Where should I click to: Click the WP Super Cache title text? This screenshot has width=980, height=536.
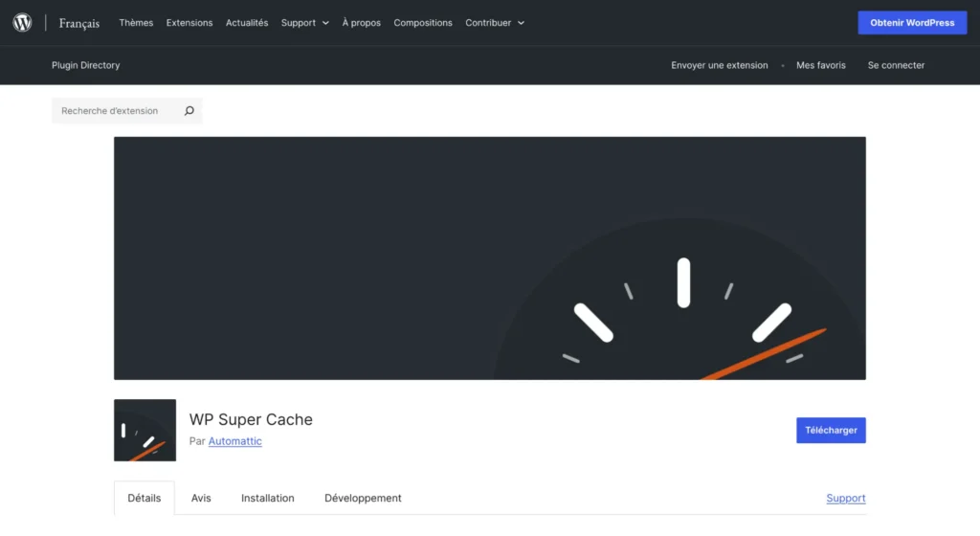pyautogui.click(x=251, y=419)
